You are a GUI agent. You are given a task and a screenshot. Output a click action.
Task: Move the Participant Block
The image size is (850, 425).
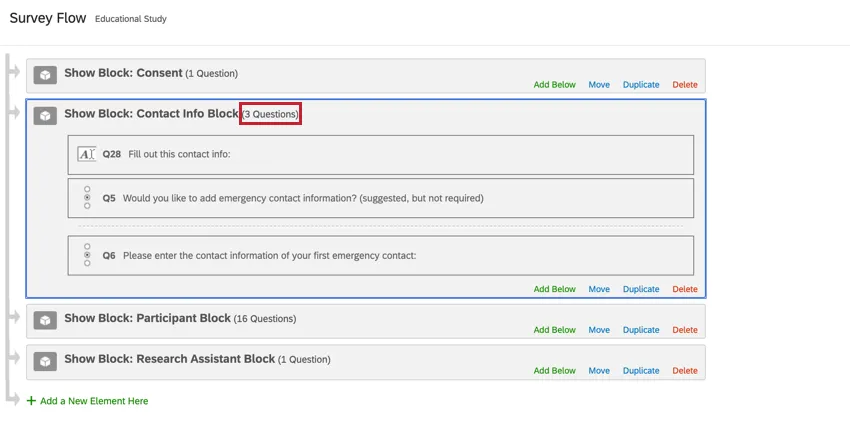[599, 330]
